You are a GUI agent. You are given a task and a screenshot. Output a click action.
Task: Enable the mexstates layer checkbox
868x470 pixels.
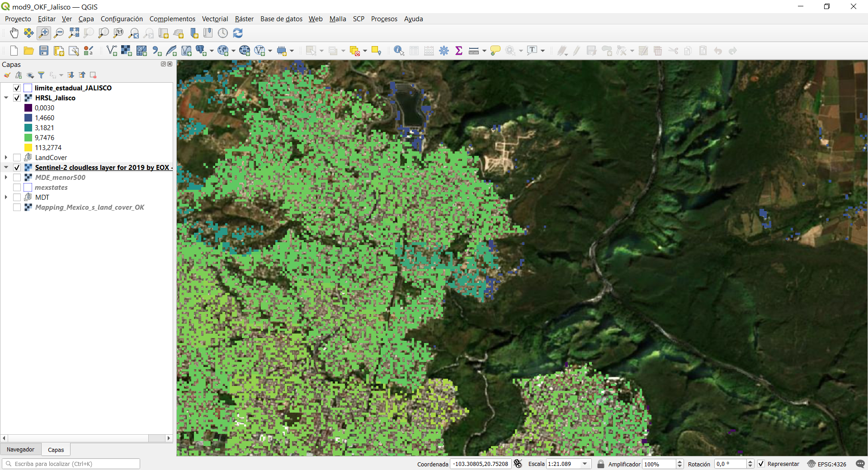point(17,187)
